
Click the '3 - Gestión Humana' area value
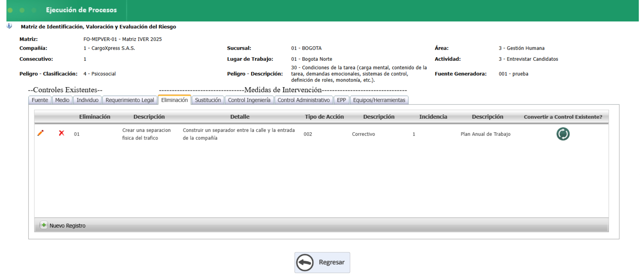(522, 48)
